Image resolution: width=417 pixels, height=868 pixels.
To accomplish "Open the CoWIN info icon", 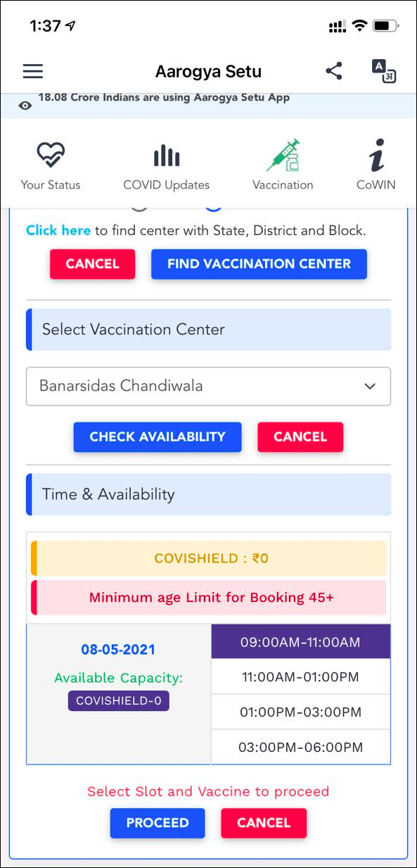I will tap(376, 155).
